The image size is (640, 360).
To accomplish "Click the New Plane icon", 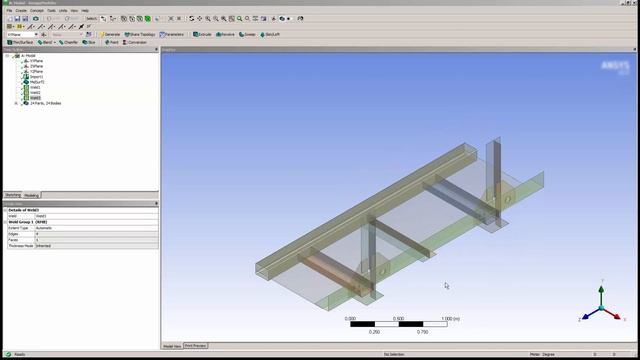I will pos(44,35).
